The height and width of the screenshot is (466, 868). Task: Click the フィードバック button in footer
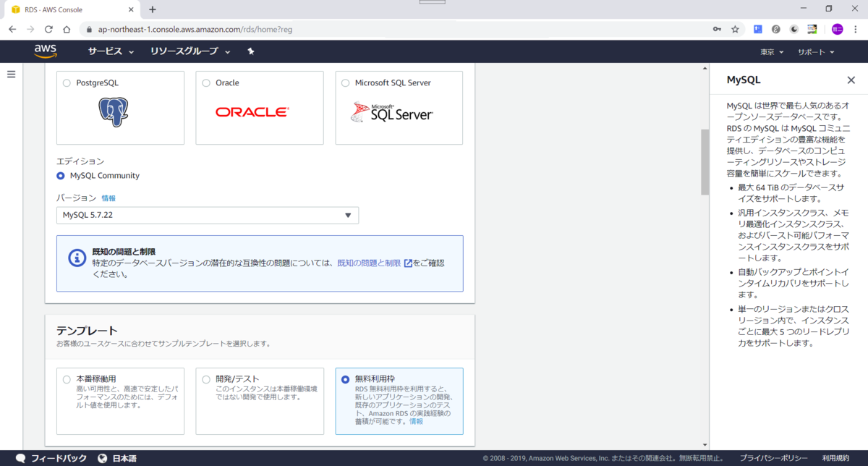click(x=51, y=458)
